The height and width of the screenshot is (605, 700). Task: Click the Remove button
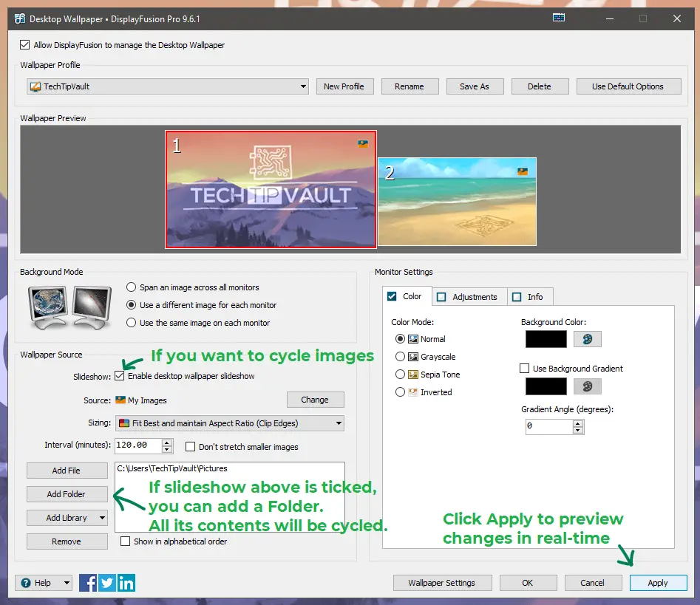[67, 541]
